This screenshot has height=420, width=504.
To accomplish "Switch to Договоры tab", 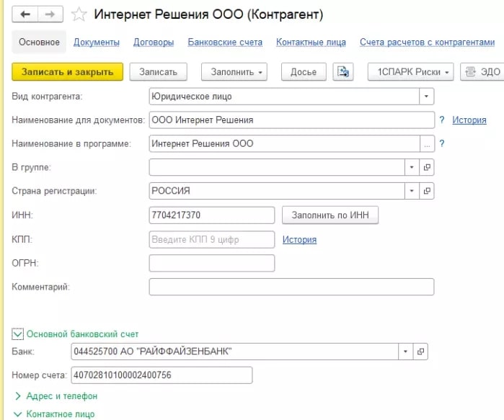I will 154,42.
